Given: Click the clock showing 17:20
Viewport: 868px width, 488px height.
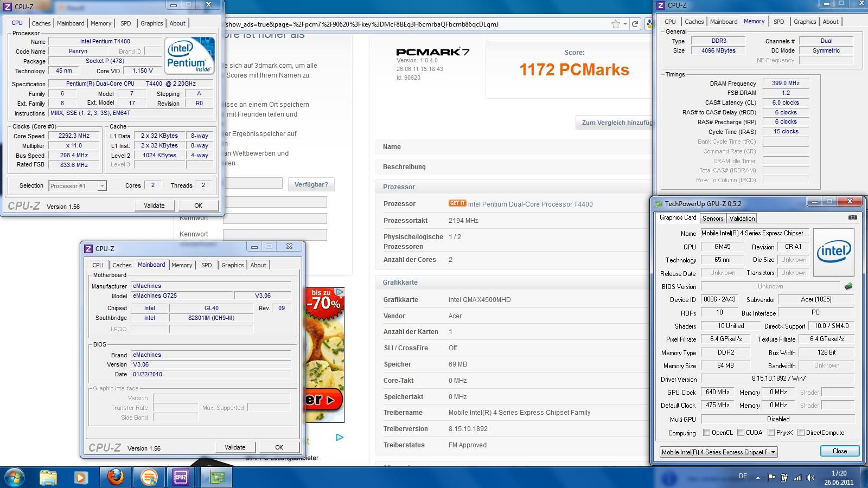Looking at the screenshot, I should pyautogui.click(x=839, y=473).
